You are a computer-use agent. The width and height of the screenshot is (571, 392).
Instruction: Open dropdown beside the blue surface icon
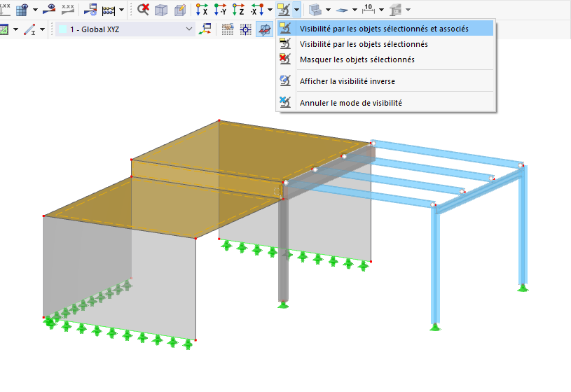[x=355, y=10]
